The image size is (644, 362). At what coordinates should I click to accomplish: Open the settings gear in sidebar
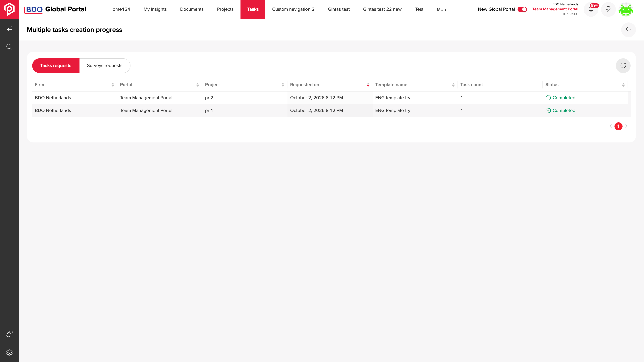click(9, 352)
